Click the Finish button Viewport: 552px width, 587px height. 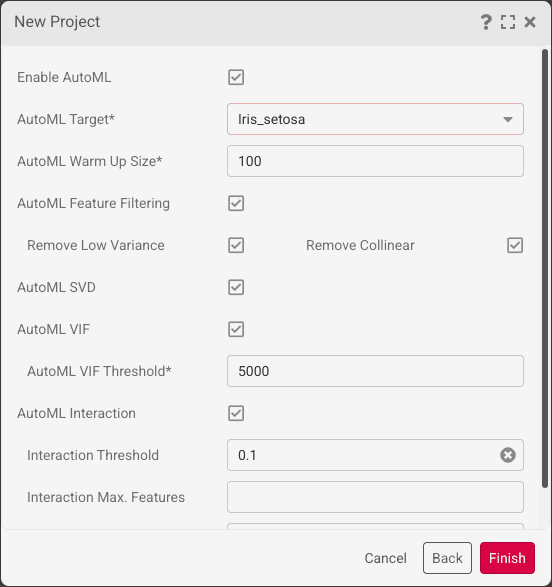click(507, 558)
